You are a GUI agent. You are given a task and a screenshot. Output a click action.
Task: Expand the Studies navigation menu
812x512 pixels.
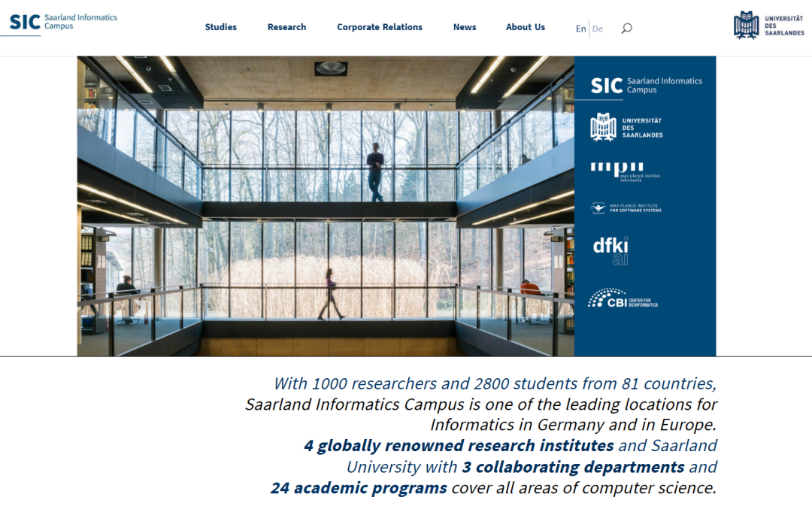pyautogui.click(x=220, y=27)
